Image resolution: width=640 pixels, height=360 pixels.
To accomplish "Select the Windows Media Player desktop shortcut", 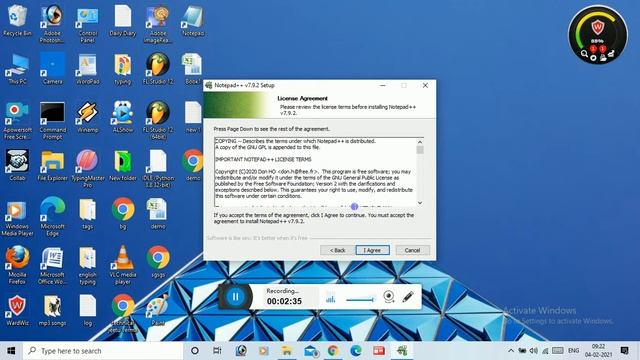I will (x=17, y=217).
